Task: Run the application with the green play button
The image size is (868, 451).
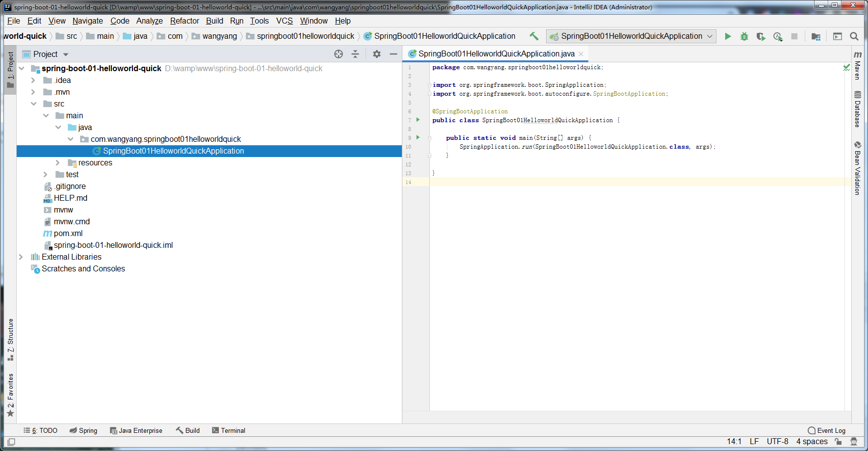Action: tap(728, 36)
